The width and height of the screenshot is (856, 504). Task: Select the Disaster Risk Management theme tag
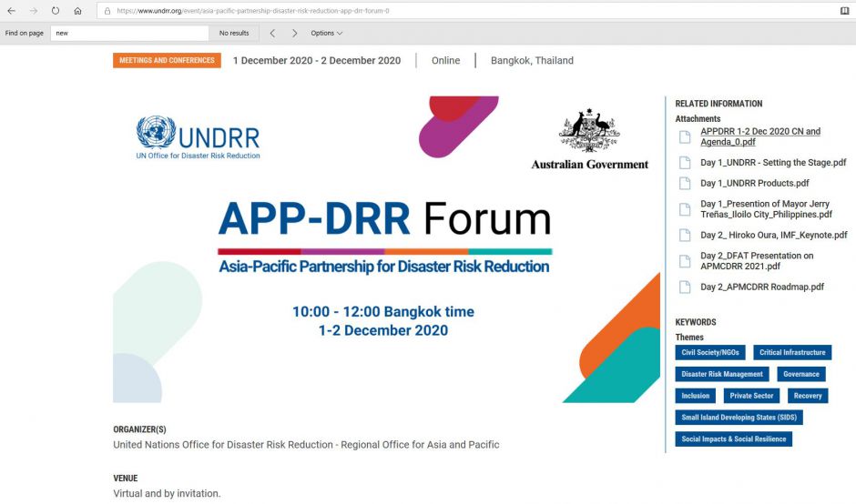(722, 374)
